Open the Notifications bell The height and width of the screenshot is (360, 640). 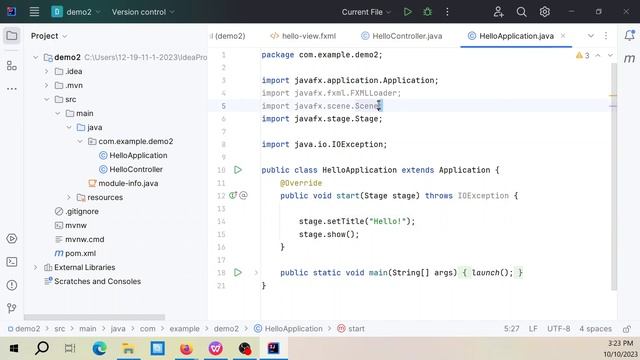629,36
